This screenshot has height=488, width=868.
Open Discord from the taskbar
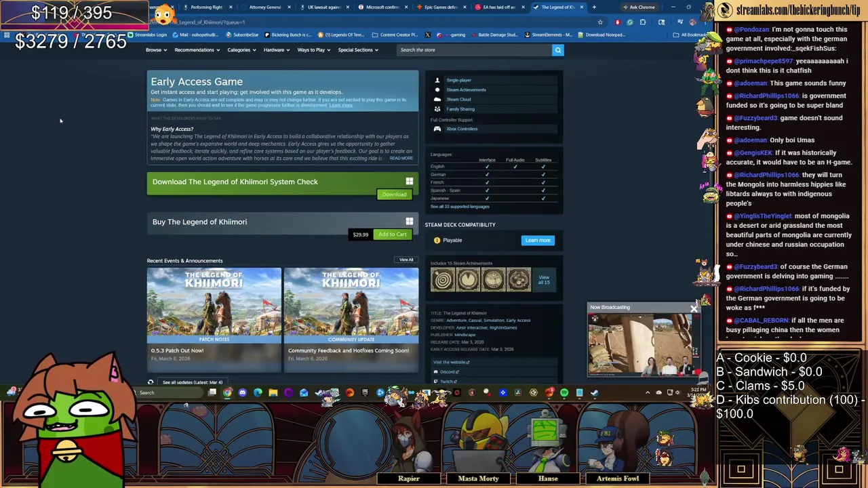242,392
